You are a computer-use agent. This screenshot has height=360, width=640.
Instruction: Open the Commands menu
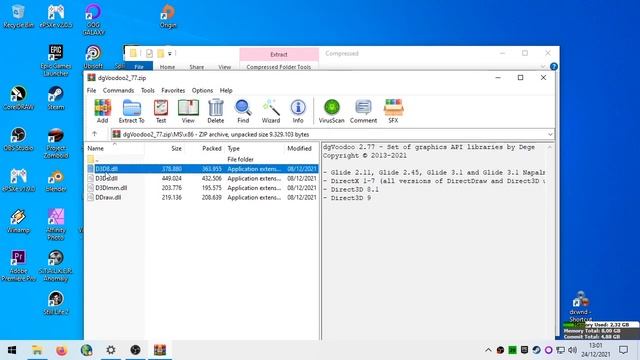click(118, 90)
